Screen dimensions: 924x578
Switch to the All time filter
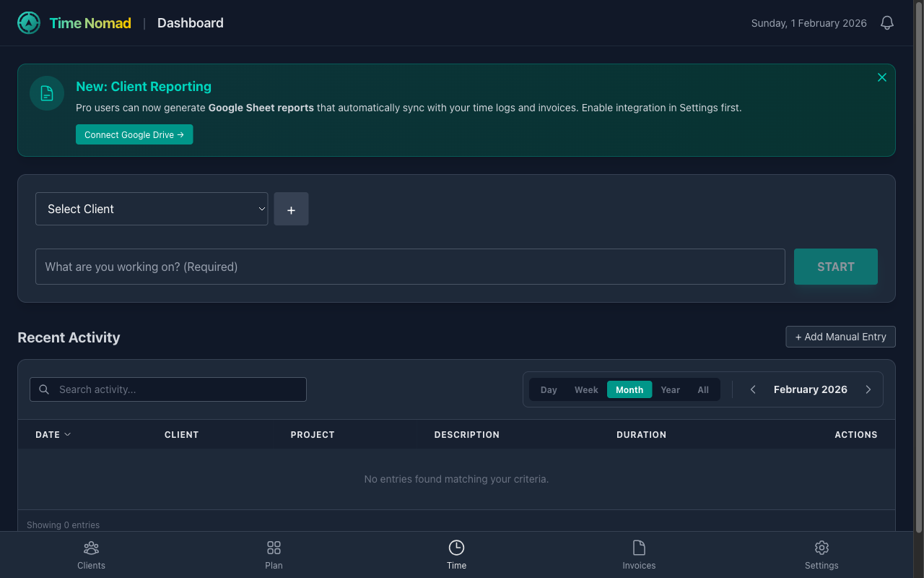[703, 389]
